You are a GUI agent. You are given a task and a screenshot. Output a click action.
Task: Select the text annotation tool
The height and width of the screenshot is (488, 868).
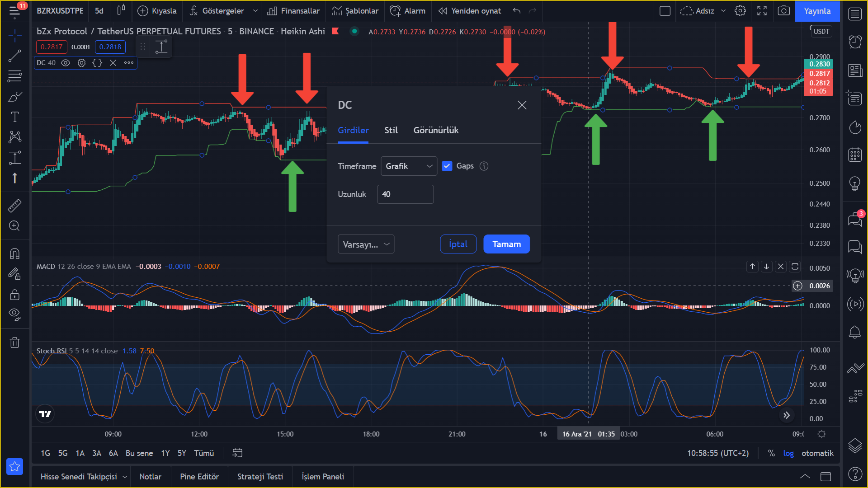[14, 117]
